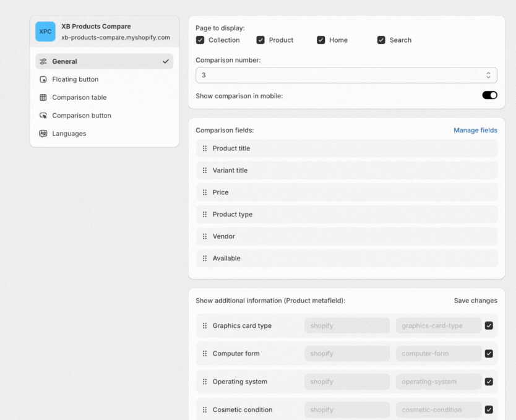Click the operating-system key input field

tap(438, 382)
